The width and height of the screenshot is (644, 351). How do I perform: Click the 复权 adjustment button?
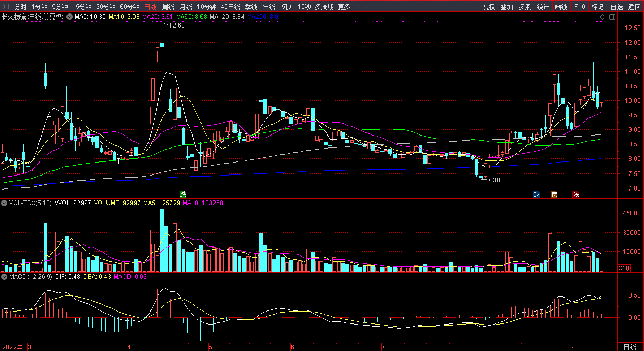point(489,7)
